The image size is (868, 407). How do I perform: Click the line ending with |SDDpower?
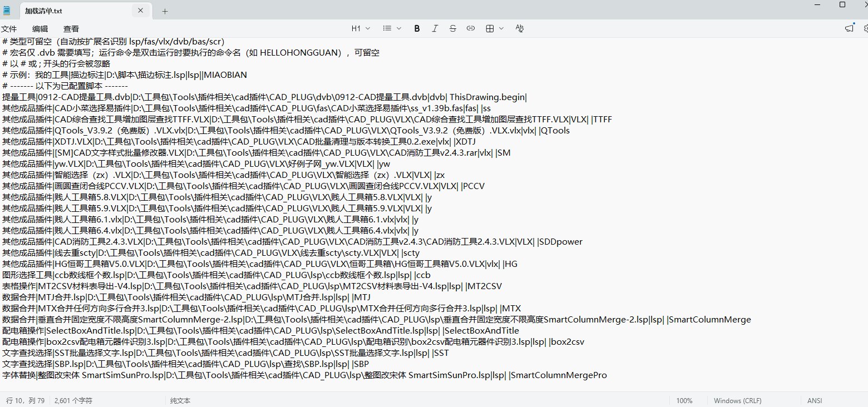(292, 242)
